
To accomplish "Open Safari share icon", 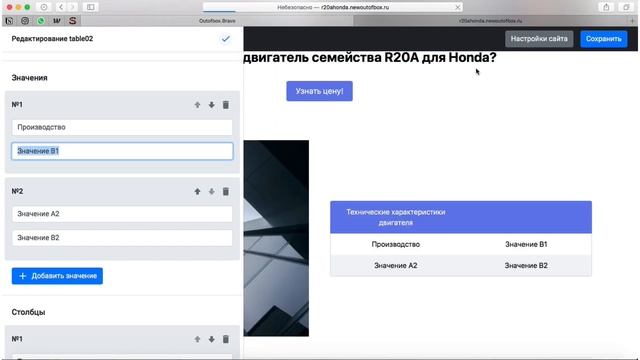I will click(x=606, y=7).
